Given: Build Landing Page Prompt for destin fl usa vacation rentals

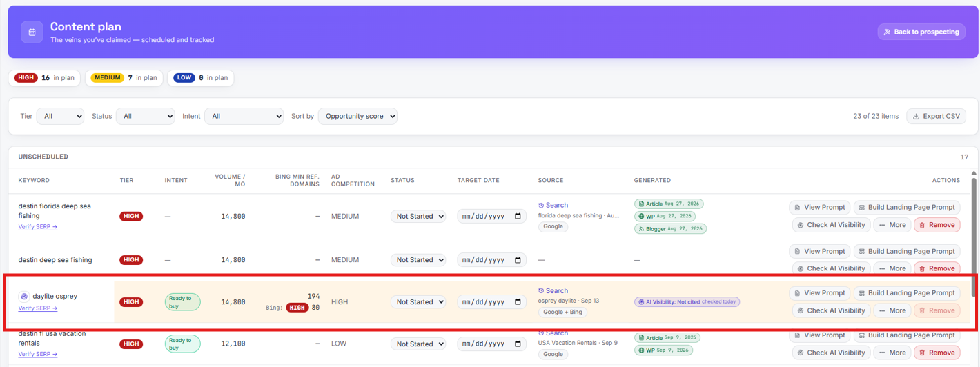Looking at the screenshot, I should tap(907, 335).
